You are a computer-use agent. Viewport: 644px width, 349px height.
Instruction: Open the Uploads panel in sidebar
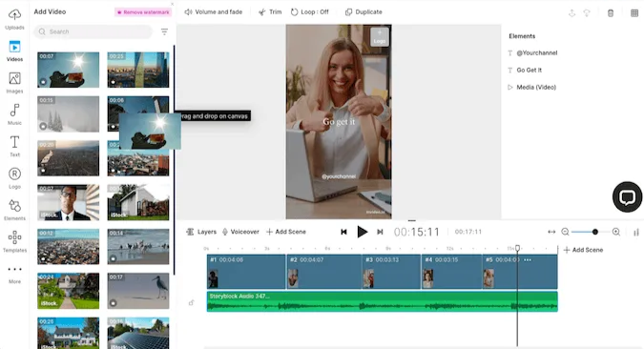[14, 19]
